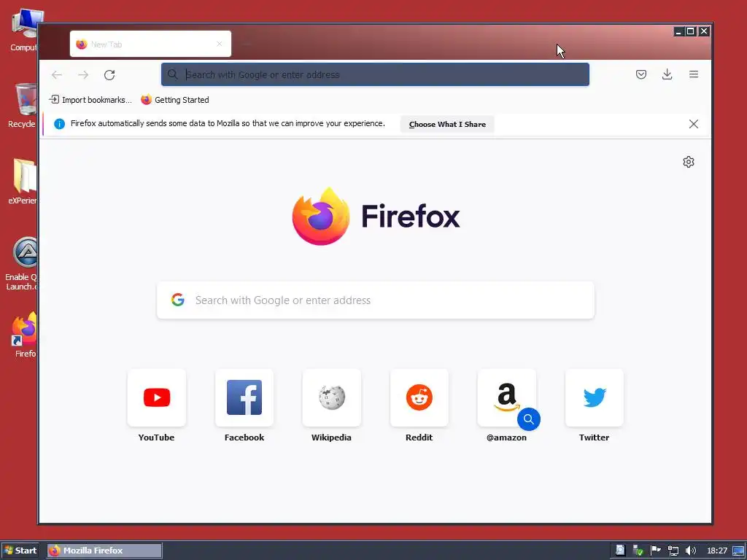Select the Firefox desktop shortcut
This screenshot has width=747, height=560.
(x=25, y=335)
